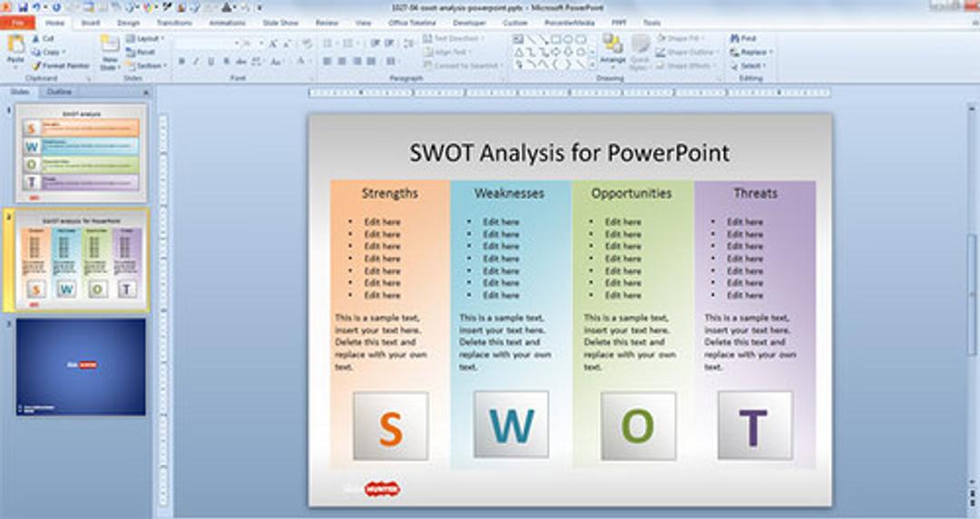Open the Section dropdown
The height and width of the screenshot is (519, 980).
coord(145,65)
